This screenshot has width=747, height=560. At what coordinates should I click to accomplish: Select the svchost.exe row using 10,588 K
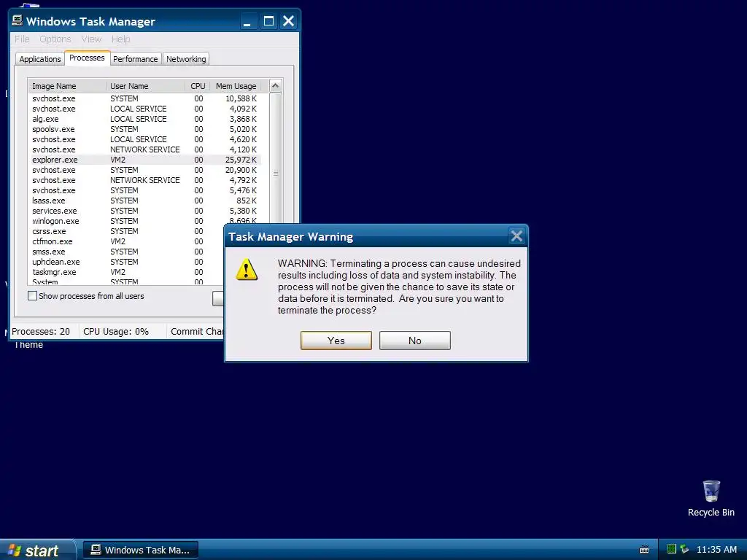click(x=146, y=98)
